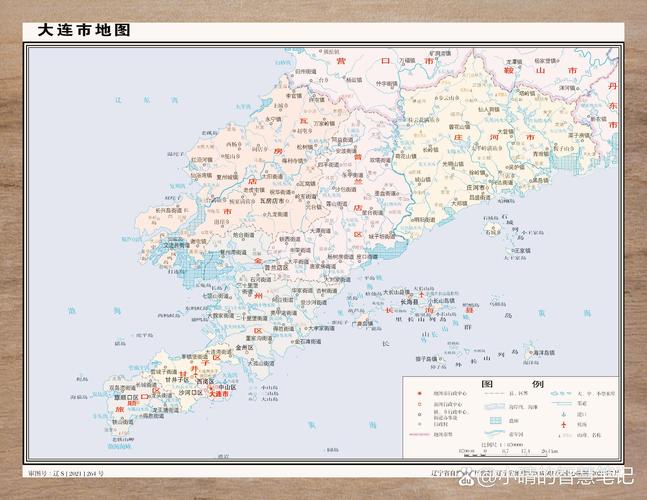Click the 炮台街道 label
The height and width of the screenshot is (500, 647).
tap(244, 235)
